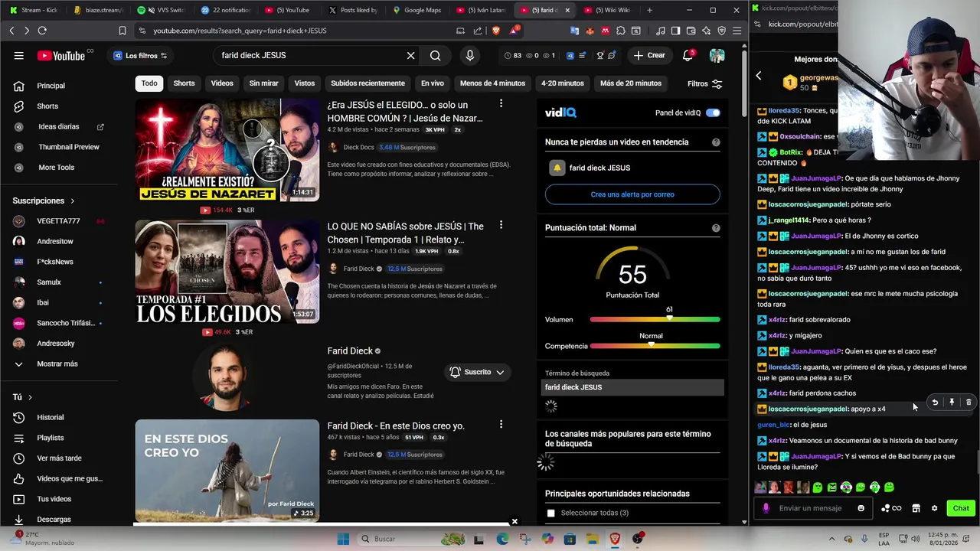Open Historial in sidebar
Image resolution: width=980 pixels, height=551 pixels.
pos(50,417)
